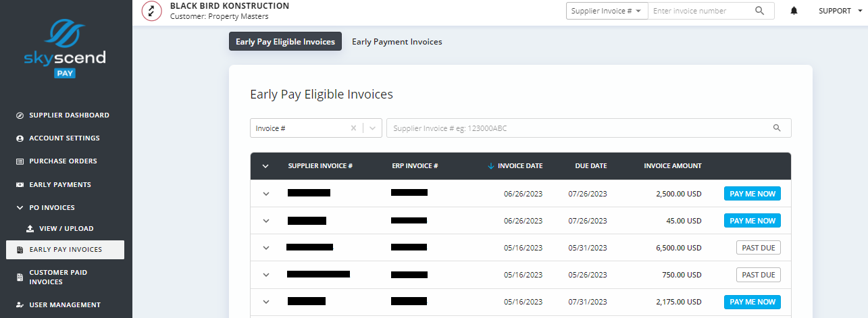868x318 pixels.
Task: Open Account Settings from the sidebar
Action: 64,138
